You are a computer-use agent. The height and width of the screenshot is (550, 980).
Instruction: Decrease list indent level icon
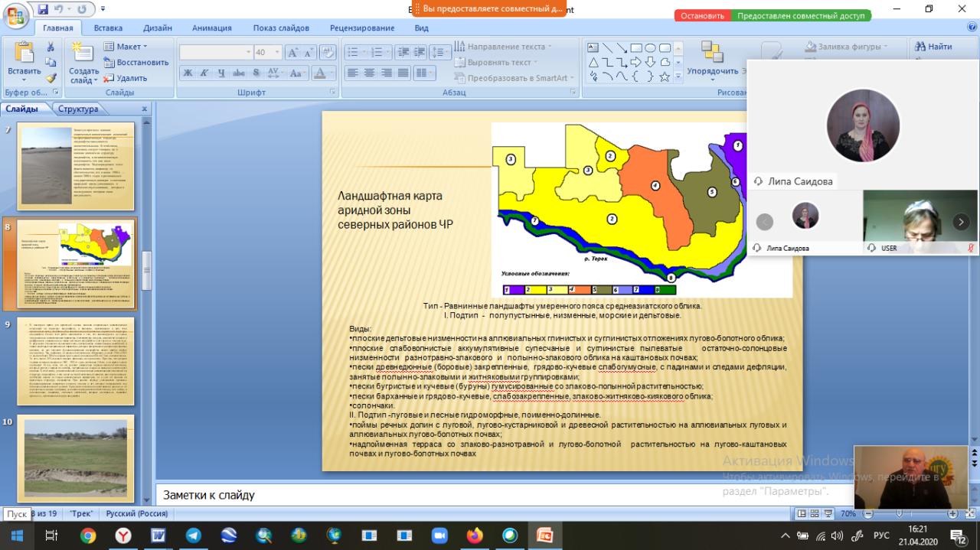pyautogui.click(x=403, y=53)
